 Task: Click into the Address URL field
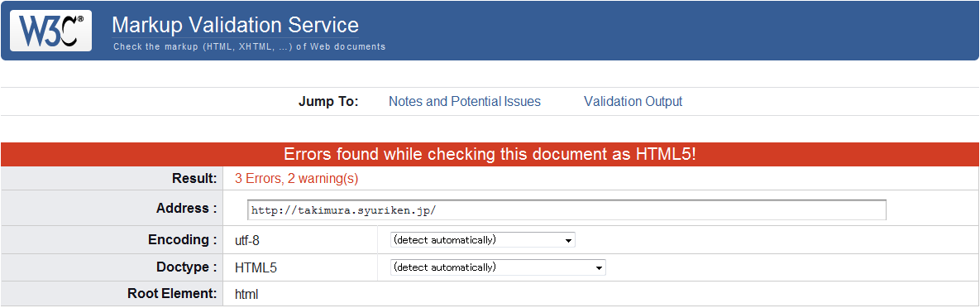coord(566,210)
